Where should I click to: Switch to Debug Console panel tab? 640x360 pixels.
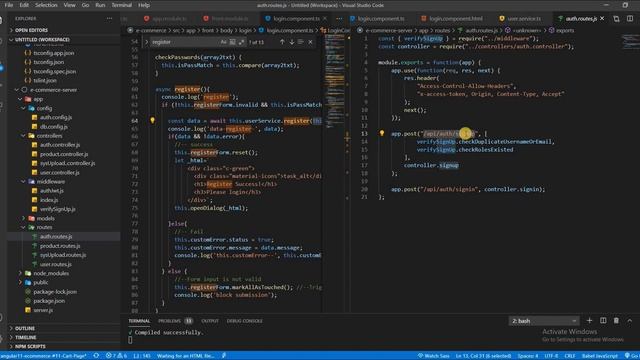coord(244,321)
